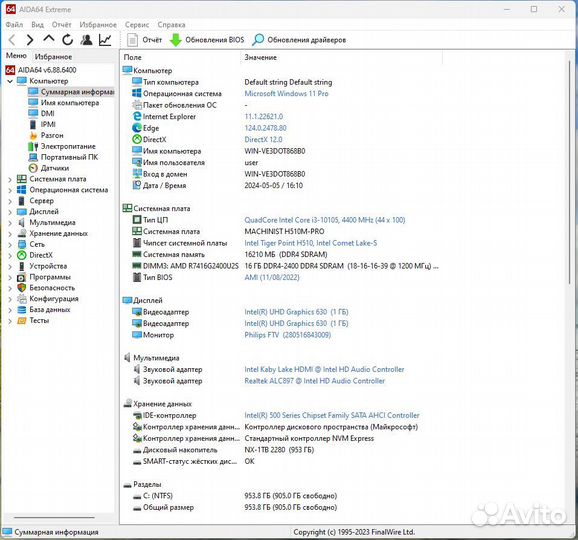This screenshot has height=540, width=578.
Task: Open the Избранное menu in menu bar
Action: [x=98, y=25]
